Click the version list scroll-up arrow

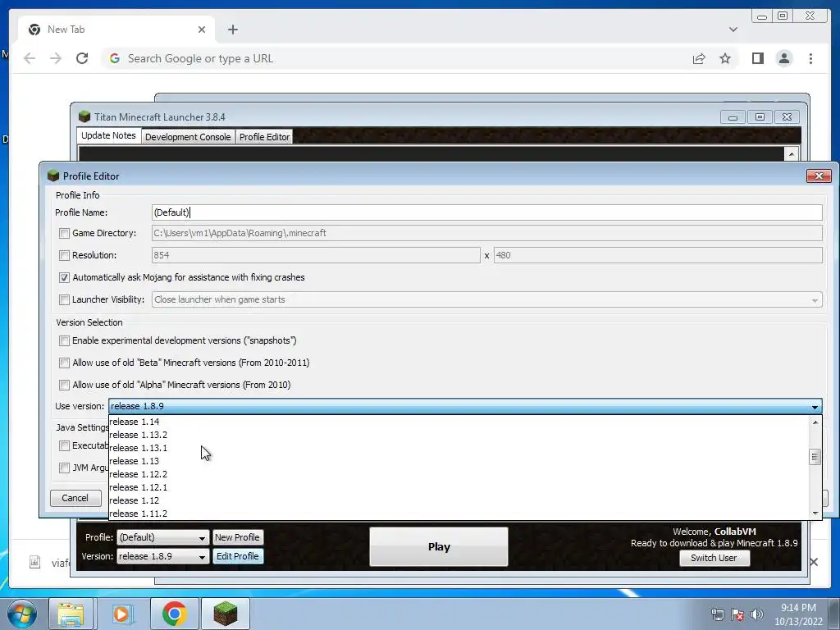(x=815, y=422)
